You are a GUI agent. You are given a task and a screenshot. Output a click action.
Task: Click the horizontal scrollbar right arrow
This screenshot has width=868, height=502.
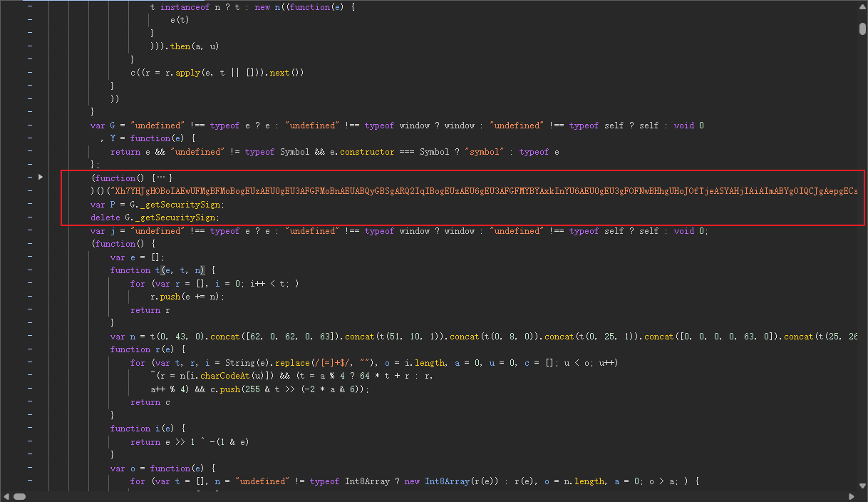[851, 496]
